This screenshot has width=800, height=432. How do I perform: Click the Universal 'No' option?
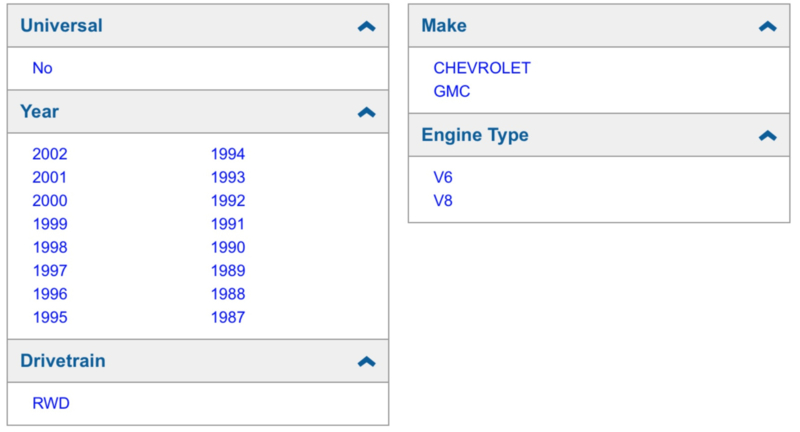pos(42,68)
